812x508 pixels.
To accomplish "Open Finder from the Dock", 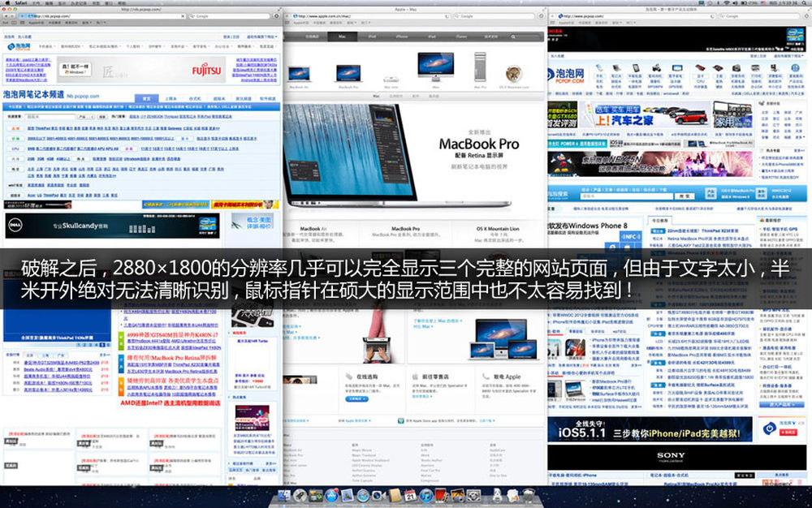I will (284, 496).
